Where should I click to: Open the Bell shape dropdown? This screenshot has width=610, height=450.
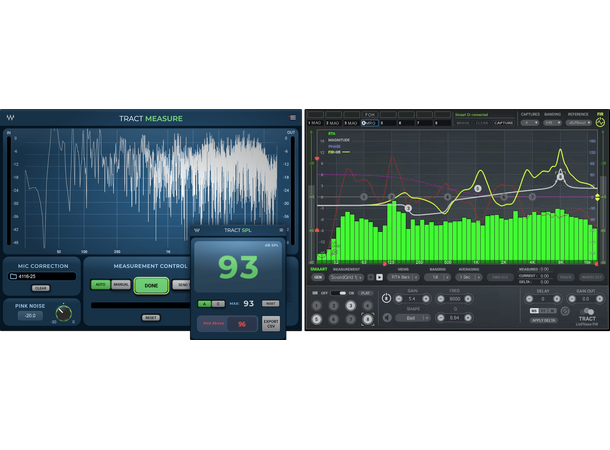tap(413, 318)
